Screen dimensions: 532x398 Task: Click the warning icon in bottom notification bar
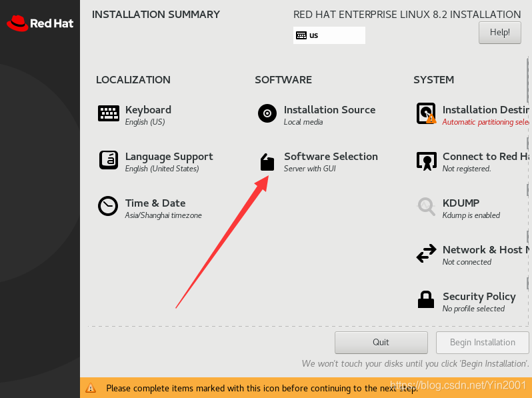click(x=91, y=387)
